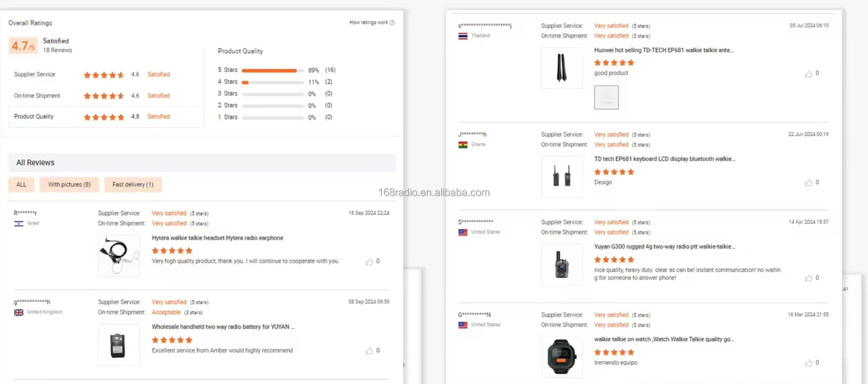This screenshot has height=384, width=868.
Task: Expand the 5 Stars rating breakdown
Action: pos(228,70)
